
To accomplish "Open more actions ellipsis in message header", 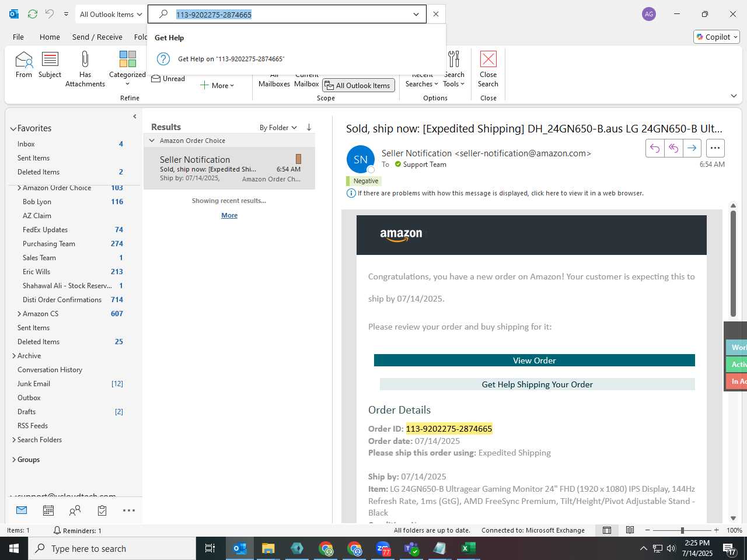I will coord(715,148).
